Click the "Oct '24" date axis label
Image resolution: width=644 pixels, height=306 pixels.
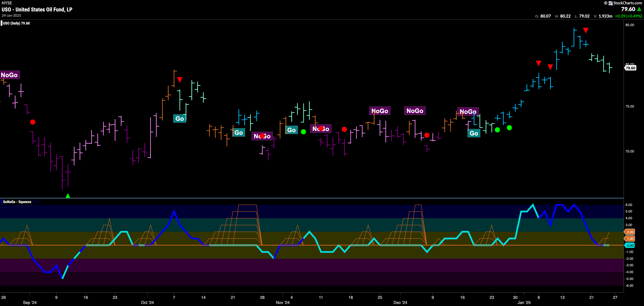[147, 302]
